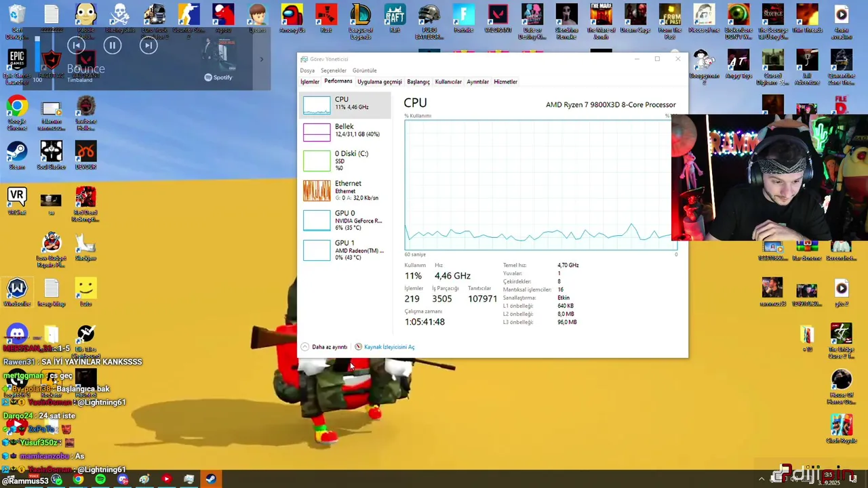Open the Task Manager taskbar icon
The height and width of the screenshot is (488, 868).
coord(189,479)
